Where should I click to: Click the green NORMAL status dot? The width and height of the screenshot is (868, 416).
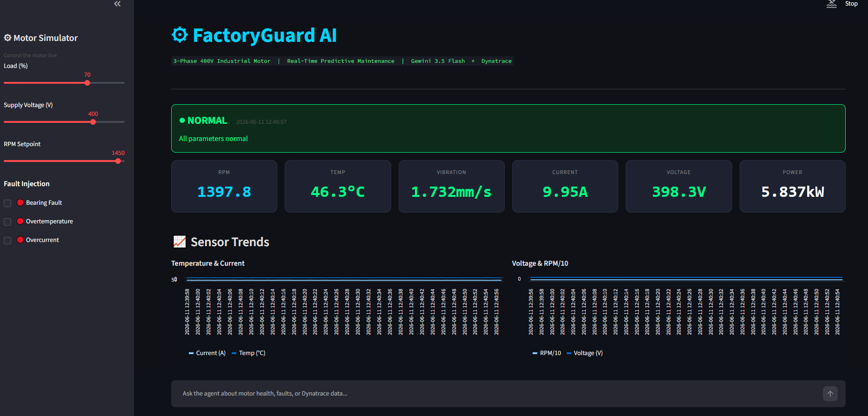point(182,121)
